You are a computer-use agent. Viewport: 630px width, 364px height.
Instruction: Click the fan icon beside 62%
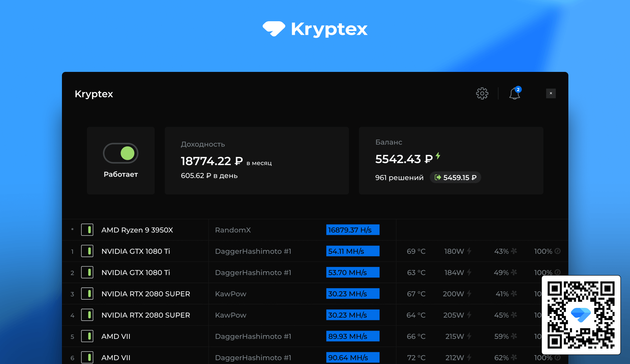tap(514, 357)
